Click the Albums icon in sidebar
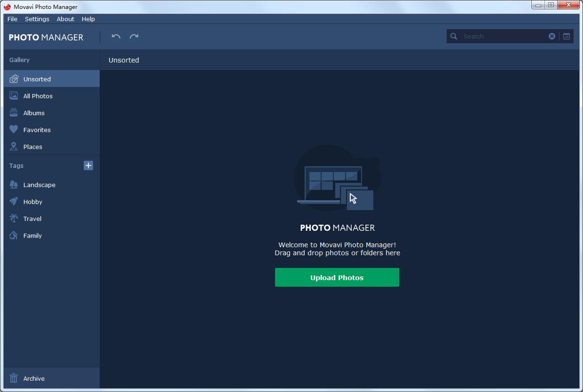The height and width of the screenshot is (392, 583). [14, 113]
